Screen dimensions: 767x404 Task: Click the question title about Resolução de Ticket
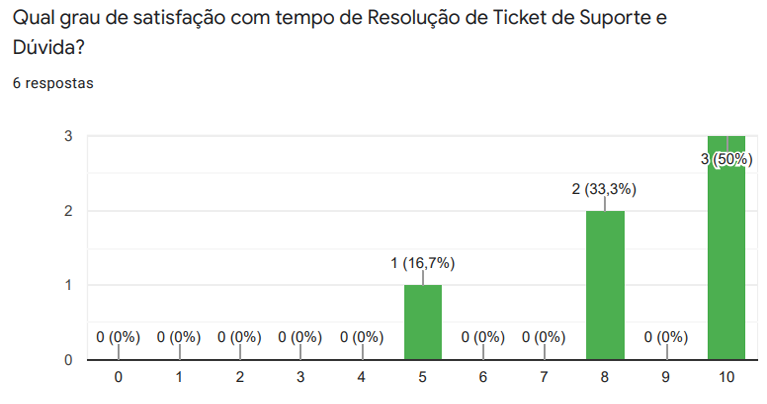340,33
